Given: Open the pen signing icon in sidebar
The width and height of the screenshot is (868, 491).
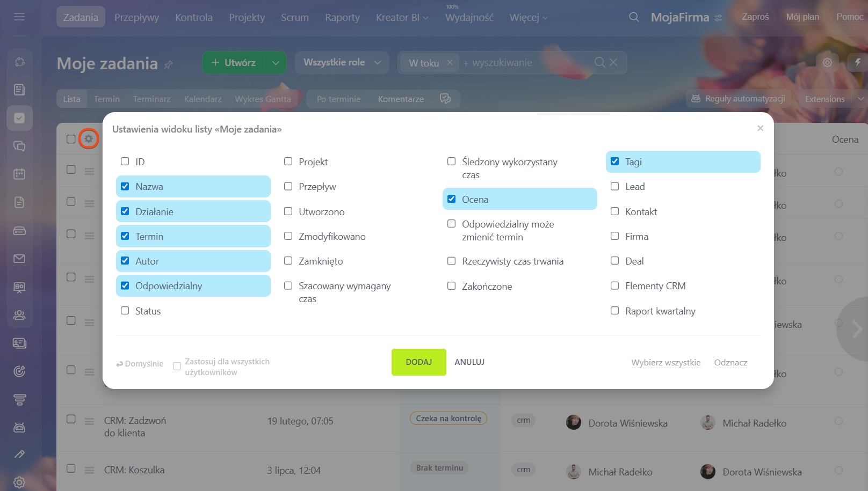Looking at the screenshot, I should point(19,455).
